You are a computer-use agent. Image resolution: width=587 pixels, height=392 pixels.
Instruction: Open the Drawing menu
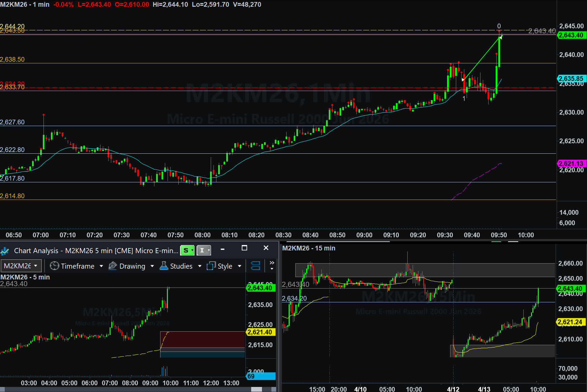(x=132, y=266)
